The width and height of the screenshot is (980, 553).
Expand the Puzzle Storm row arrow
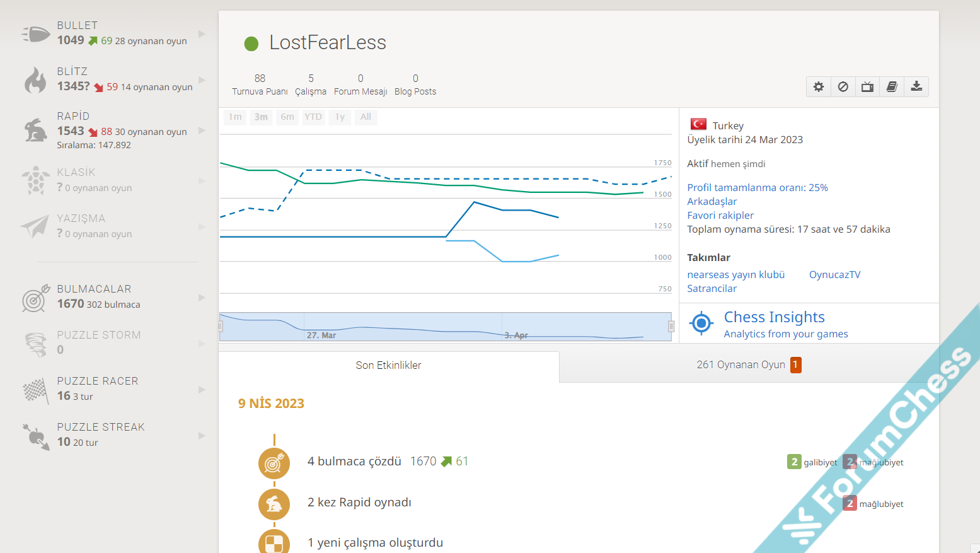click(x=202, y=343)
